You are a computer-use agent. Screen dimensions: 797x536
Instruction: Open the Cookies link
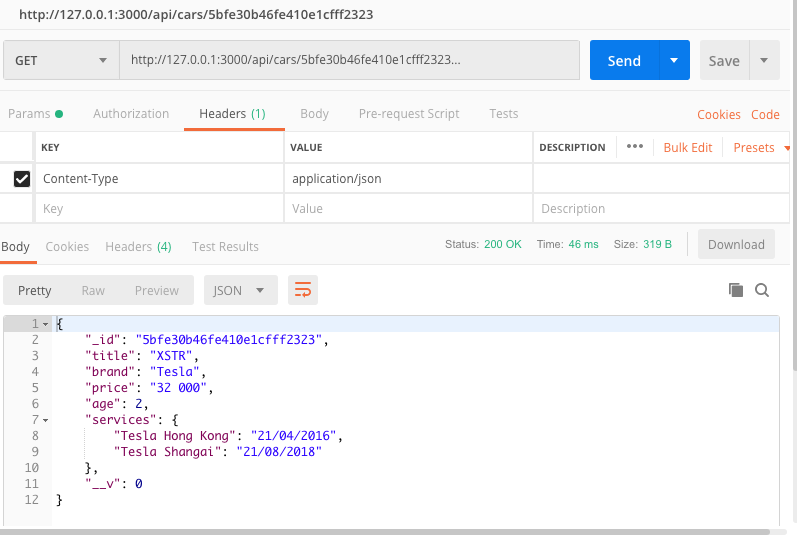(x=718, y=115)
